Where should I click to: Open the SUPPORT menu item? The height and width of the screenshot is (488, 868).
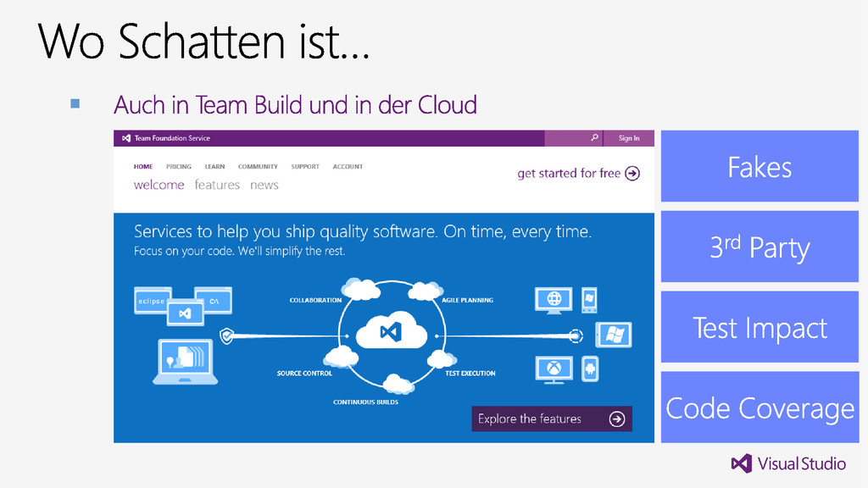point(305,167)
